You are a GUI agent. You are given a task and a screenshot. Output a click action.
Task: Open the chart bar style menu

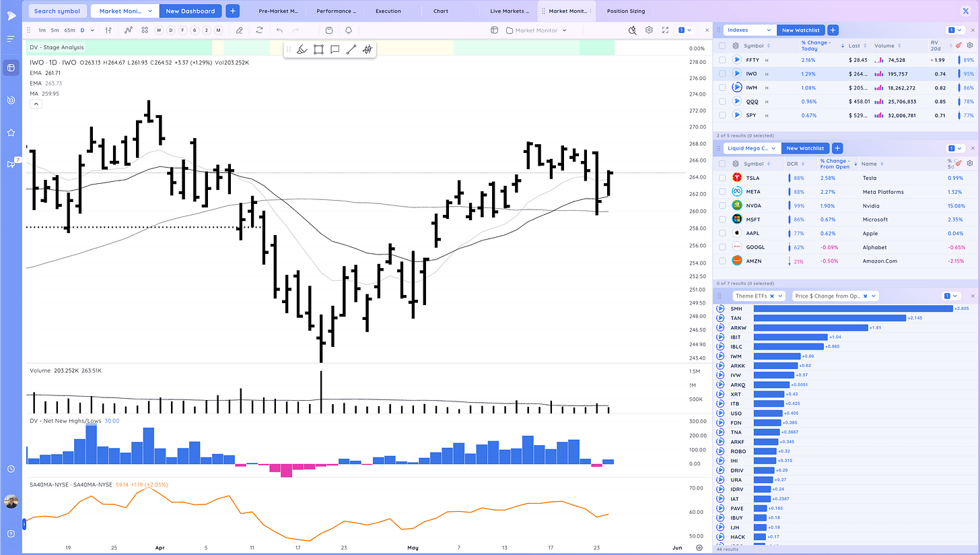pyautogui.click(x=108, y=30)
